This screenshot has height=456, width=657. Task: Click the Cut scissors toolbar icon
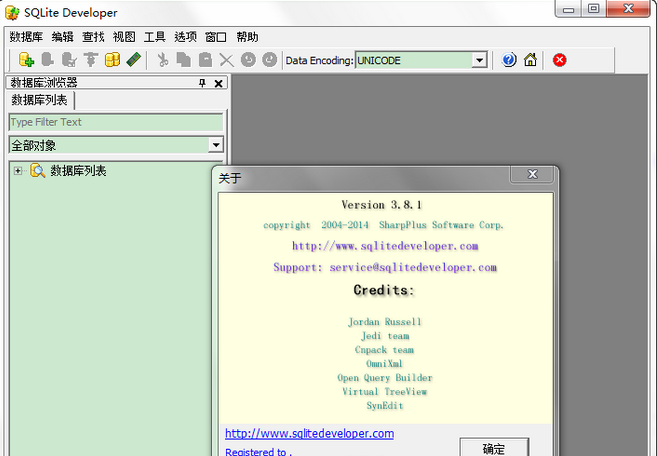tap(163, 60)
